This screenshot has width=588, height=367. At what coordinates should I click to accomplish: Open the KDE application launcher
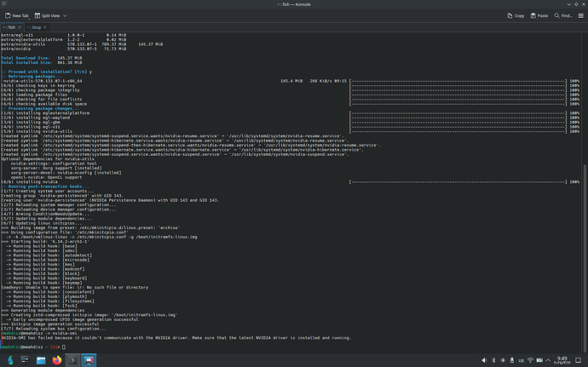coord(10,360)
